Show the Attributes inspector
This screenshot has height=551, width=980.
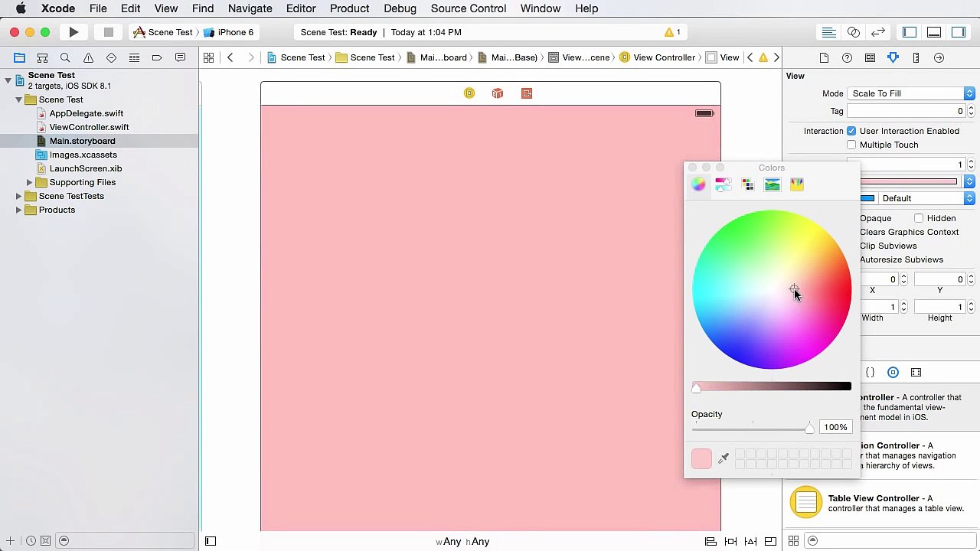click(x=893, y=57)
